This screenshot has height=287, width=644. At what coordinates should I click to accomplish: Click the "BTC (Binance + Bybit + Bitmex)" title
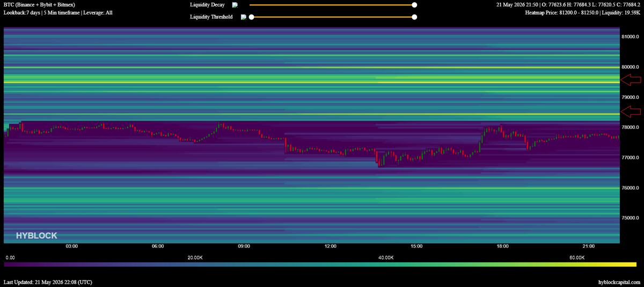39,4
